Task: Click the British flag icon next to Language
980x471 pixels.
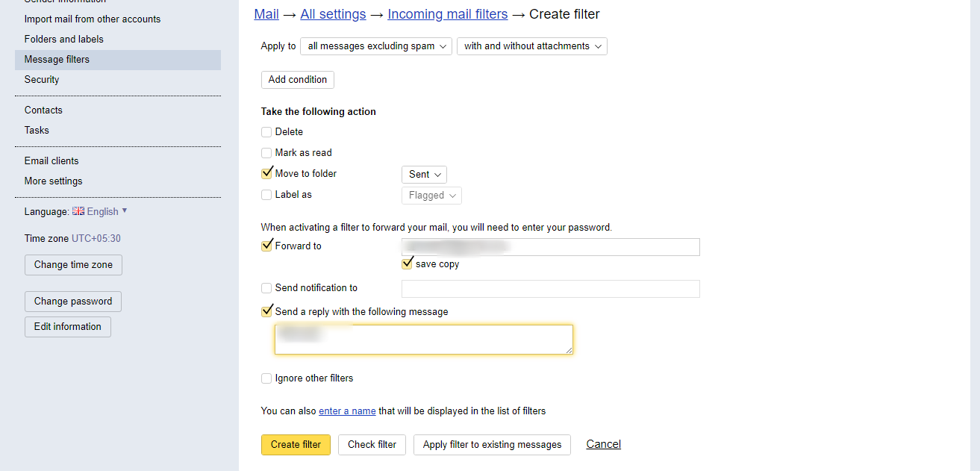Action: click(78, 211)
